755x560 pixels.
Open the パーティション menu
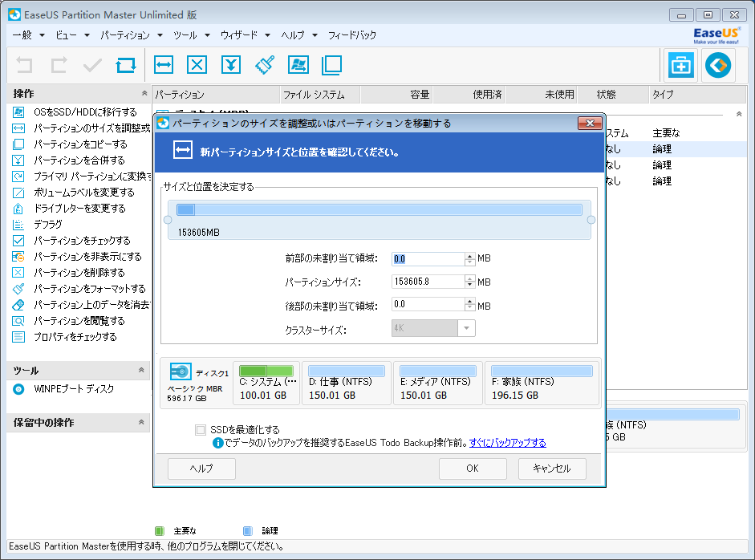pyautogui.click(x=131, y=35)
